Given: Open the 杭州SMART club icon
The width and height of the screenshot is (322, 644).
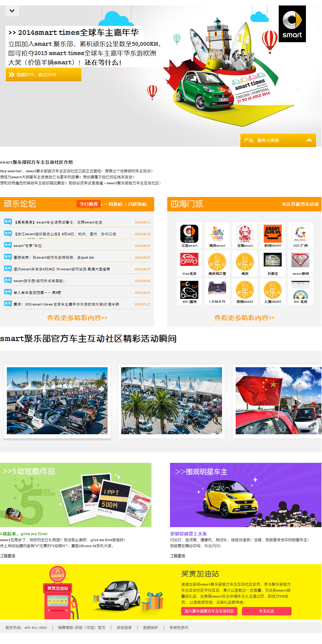Looking at the screenshot, I should [273, 234].
